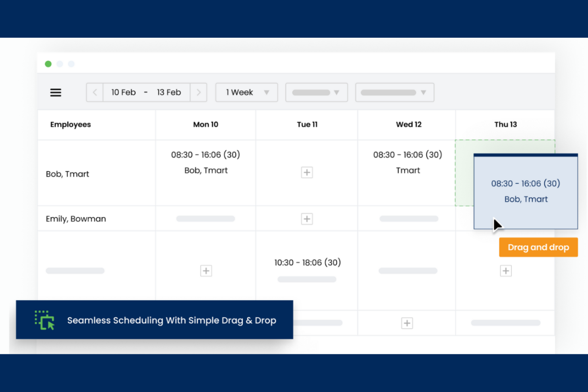The width and height of the screenshot is (588, 392).
Task: Click the middle gray window dot
Action: click(x=60, y=64)
